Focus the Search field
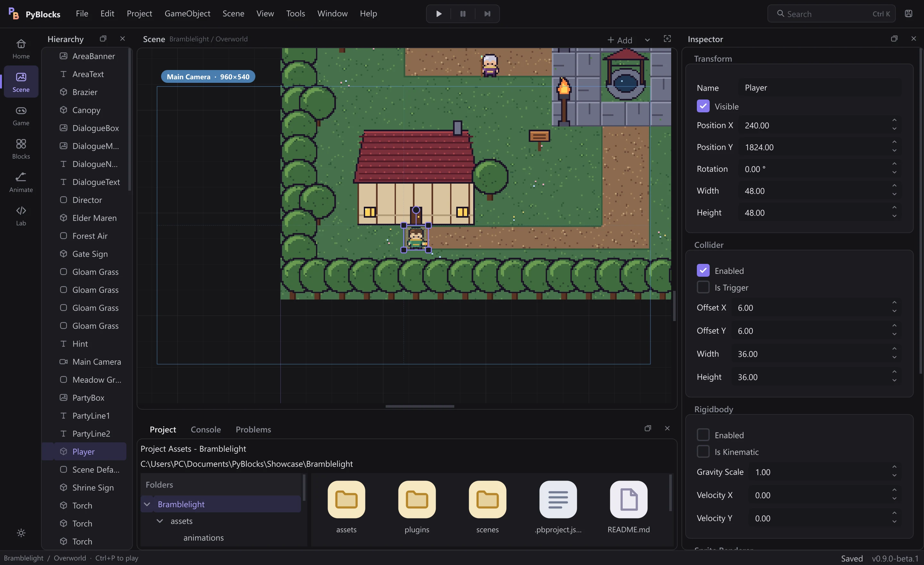The height and width of the screenshot is (565, 924). tap(831, 14)
